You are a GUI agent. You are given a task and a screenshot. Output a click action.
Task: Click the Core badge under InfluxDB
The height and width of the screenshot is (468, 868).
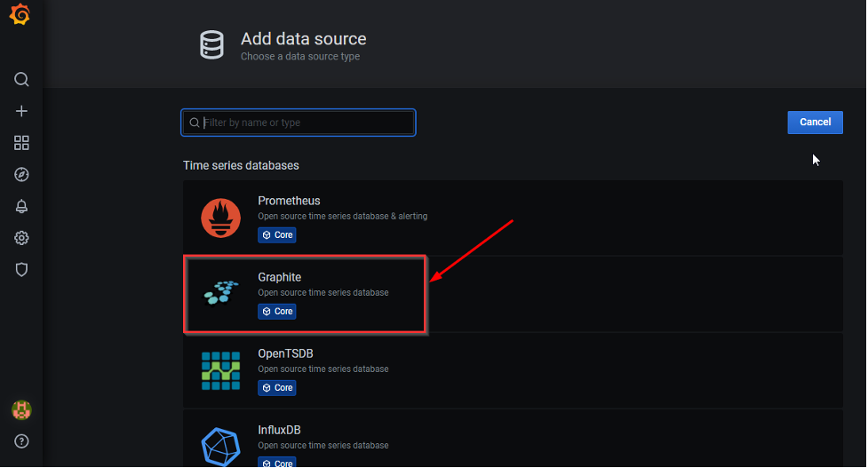pos(277,463)
